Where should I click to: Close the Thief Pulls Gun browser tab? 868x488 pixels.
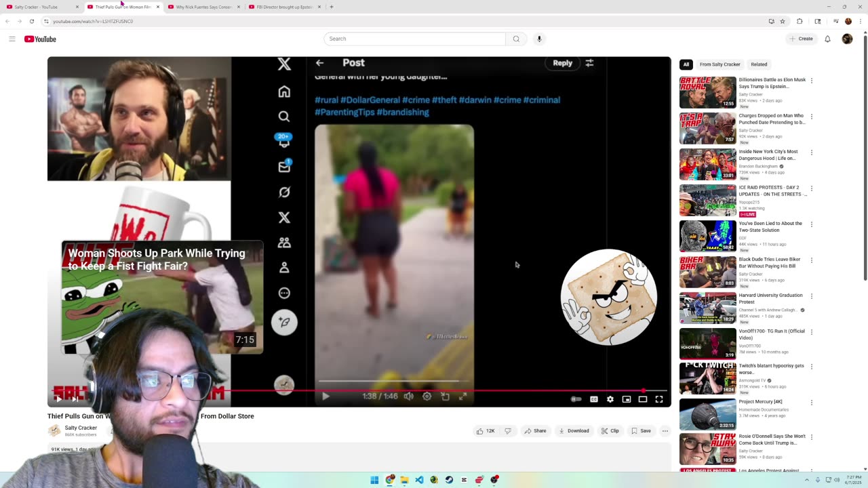(x=158, y=7)
